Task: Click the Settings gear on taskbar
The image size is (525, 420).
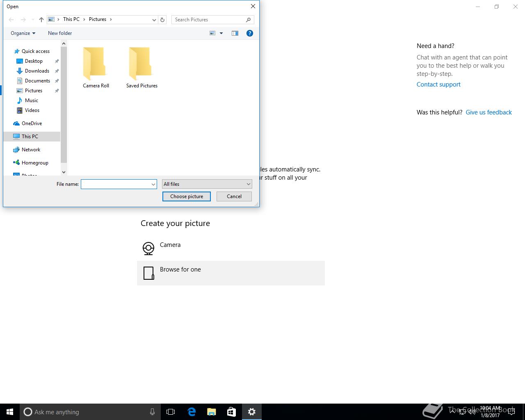Action: [252, 412]
